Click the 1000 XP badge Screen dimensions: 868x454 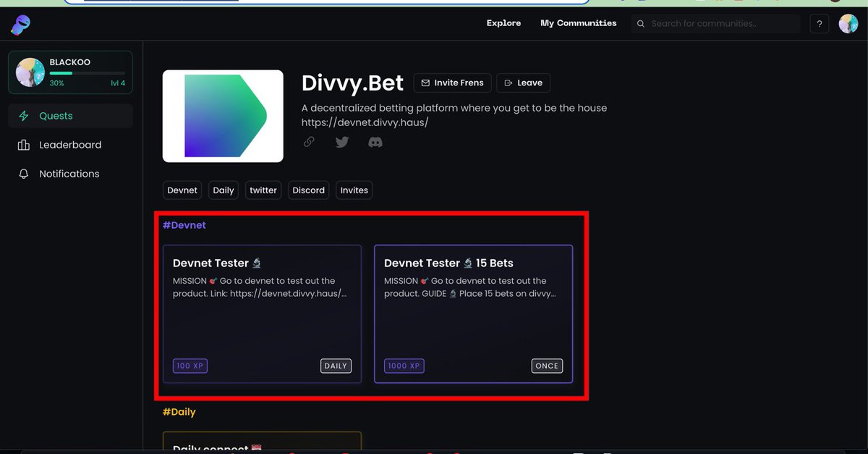click(404, 366)
